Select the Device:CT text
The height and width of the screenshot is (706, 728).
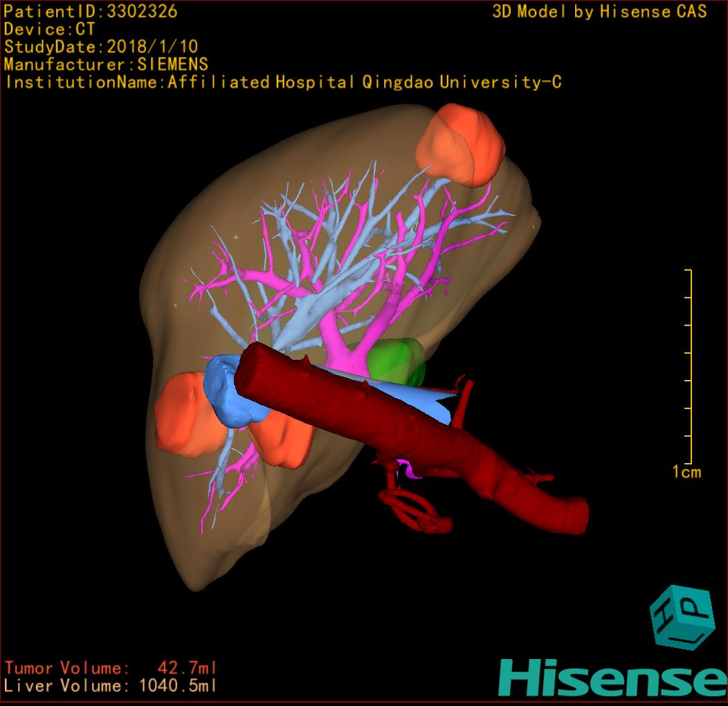pos(49,29)
